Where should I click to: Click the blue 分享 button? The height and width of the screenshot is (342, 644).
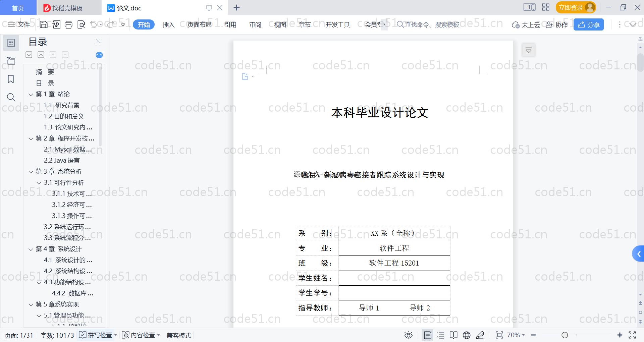coord(589,24)
